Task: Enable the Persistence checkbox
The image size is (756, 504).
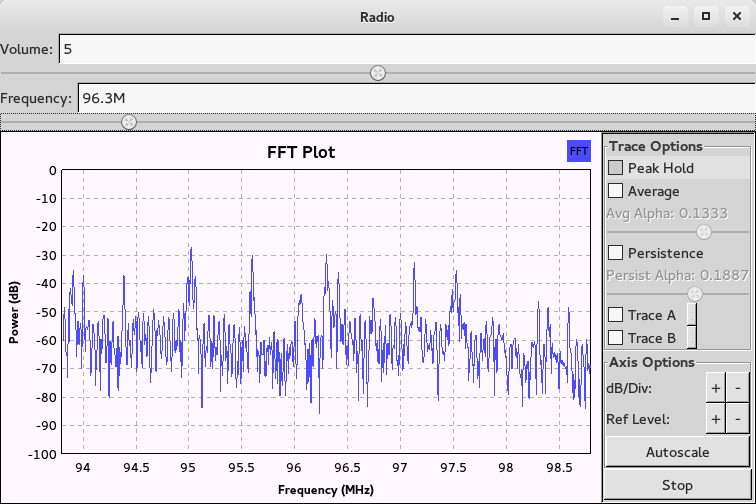Action: (x=615, y=252)
